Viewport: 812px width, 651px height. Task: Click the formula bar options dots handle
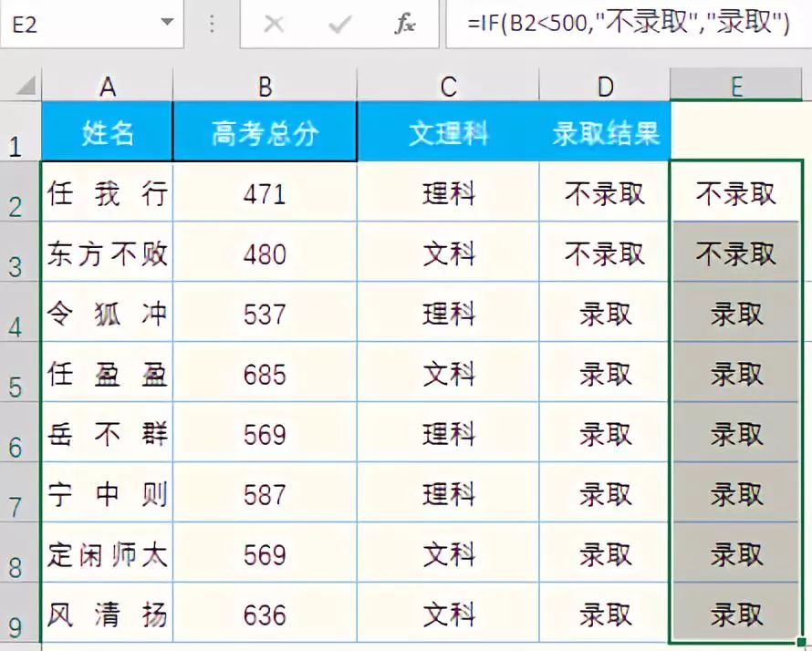click(212, 25)
